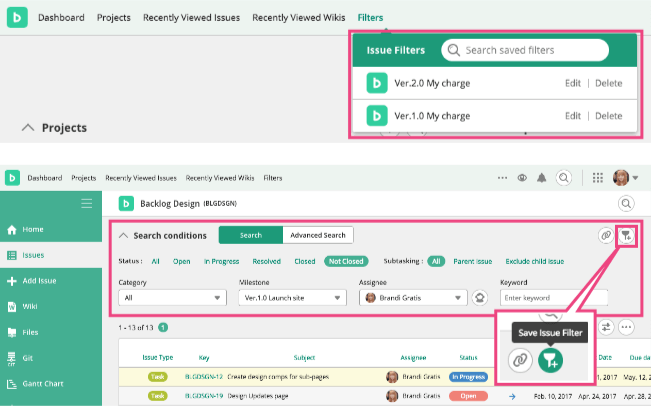The image size is (651, 406).
Task: Open the display settings sliders icon above table
Action: (606, 327)
